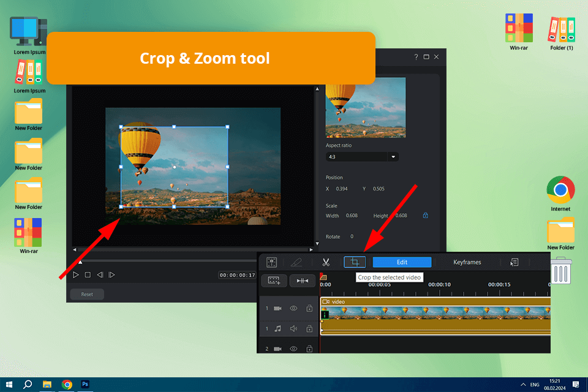Click the Position Y value 0.505
This screenshot has height=392, width=588.
(379, 189)
